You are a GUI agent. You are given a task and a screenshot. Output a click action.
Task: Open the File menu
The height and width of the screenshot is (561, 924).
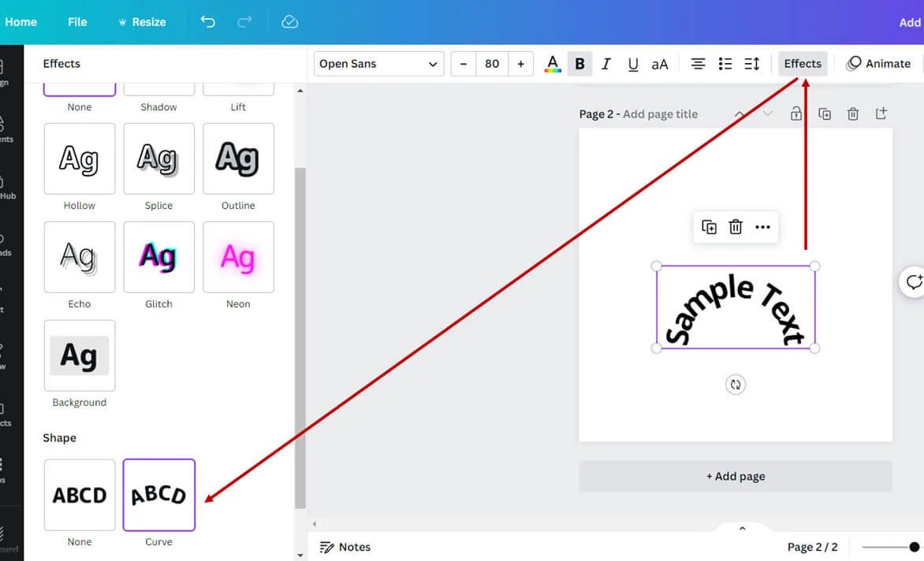point(76,22)
